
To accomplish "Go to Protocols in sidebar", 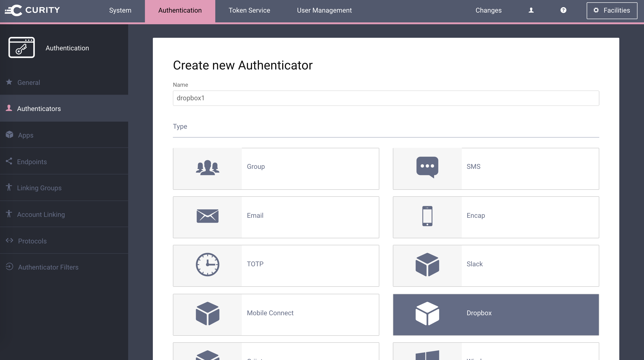I will pos(64,241).
